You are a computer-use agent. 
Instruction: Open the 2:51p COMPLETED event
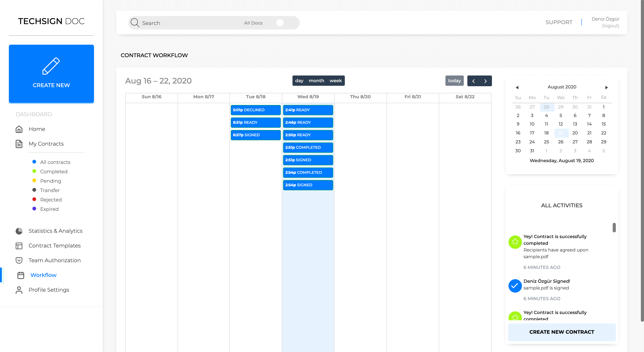click(x=308, y=148)
